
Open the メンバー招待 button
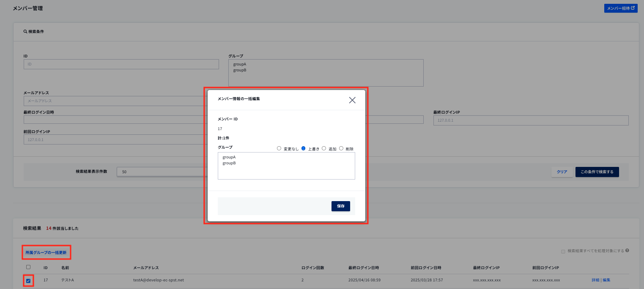[621, 8]
